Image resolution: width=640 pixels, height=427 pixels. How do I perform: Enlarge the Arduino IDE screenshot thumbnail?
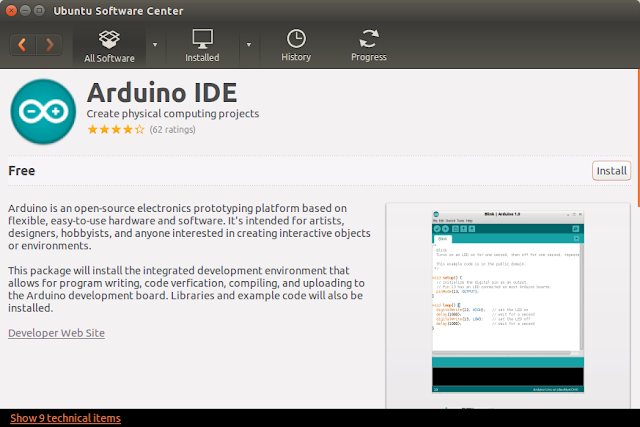pyautogui.click(x=508, y=302)
